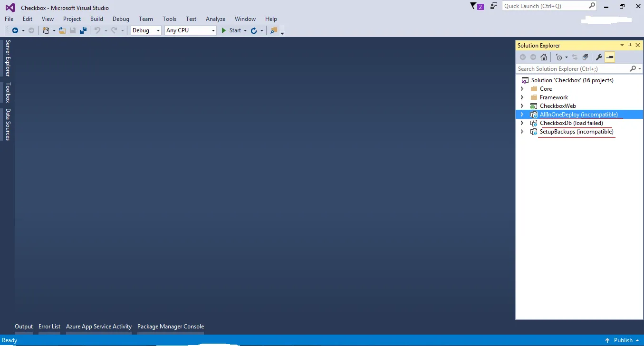Image resolution: width=644 pixels, height=346 pixels.
Task: Open Properties via the wrench icon
Action: click(599, 57)
